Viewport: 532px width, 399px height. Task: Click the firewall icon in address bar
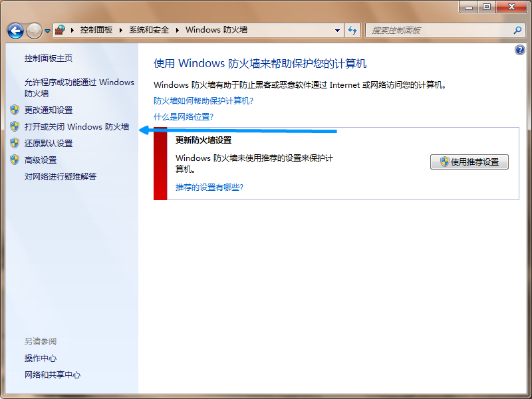coord(60,30)
